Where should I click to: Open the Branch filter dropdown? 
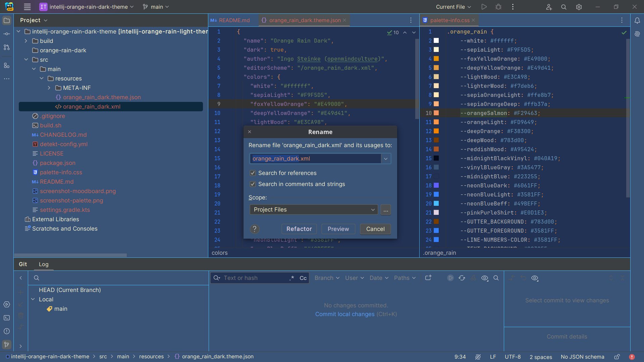tap(327, 278)
